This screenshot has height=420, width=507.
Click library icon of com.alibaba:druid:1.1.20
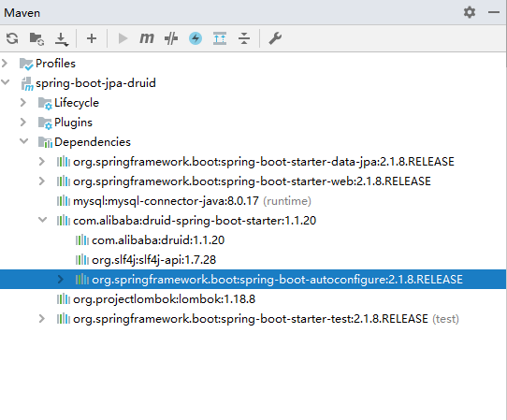(82, 240)
